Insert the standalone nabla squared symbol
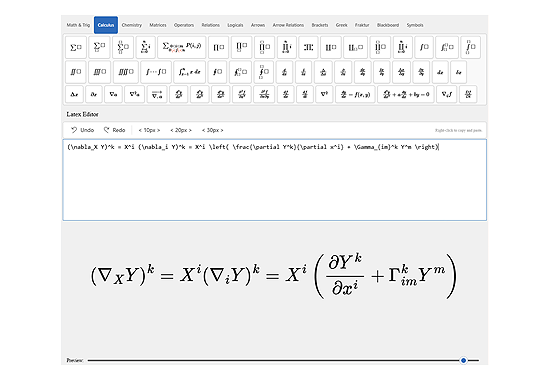 (x=324, y=94)
